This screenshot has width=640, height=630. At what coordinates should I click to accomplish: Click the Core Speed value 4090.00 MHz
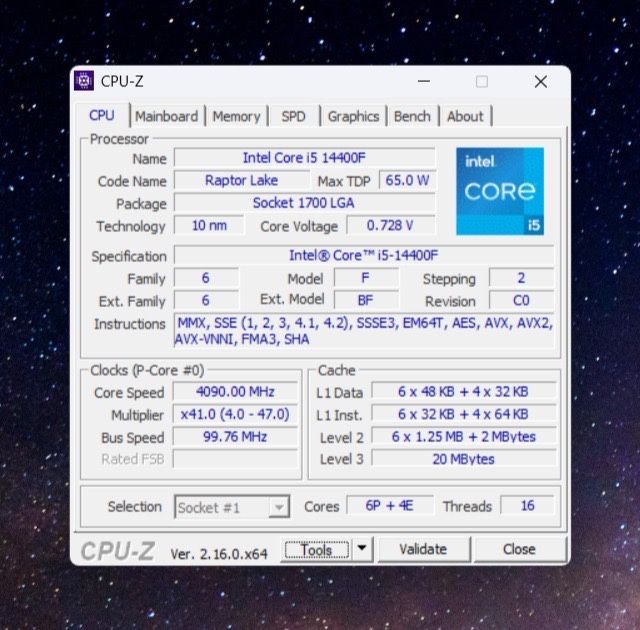point(235,392)
